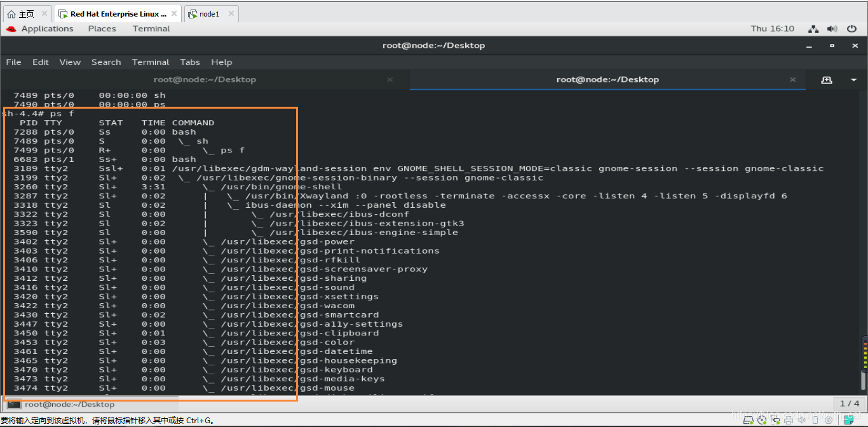Click the /usr/libexec/gsd-power process line
The height and width of the screenshot is (427, 868).
pyautogui.click(x=184, y=241)
